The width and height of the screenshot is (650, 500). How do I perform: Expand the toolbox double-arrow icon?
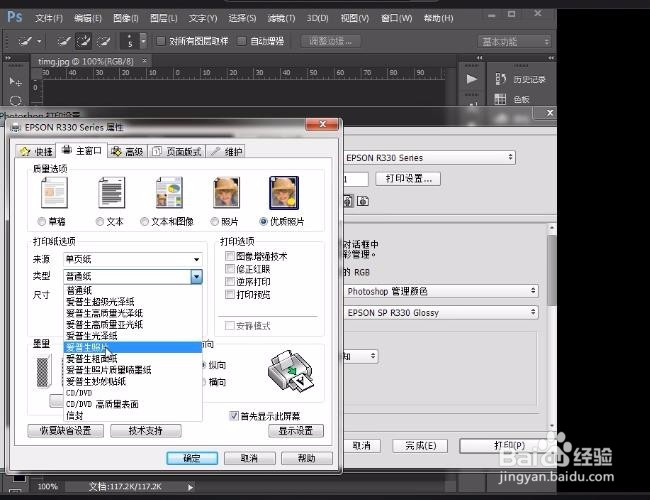8,58
